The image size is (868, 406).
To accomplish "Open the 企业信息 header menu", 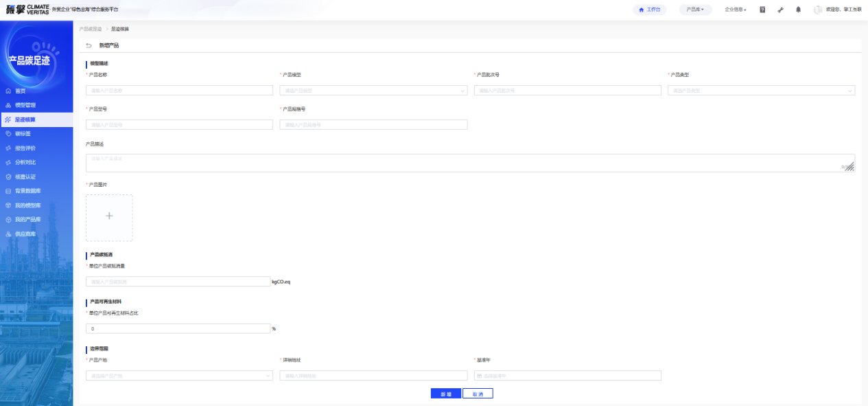I will pyautogui.click(x=736, y=10).
